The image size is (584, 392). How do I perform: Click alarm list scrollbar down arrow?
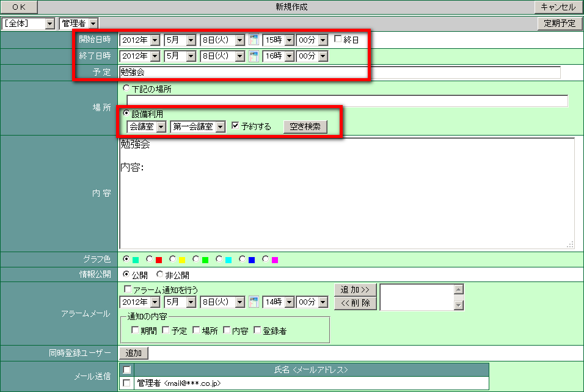[459, 305]
